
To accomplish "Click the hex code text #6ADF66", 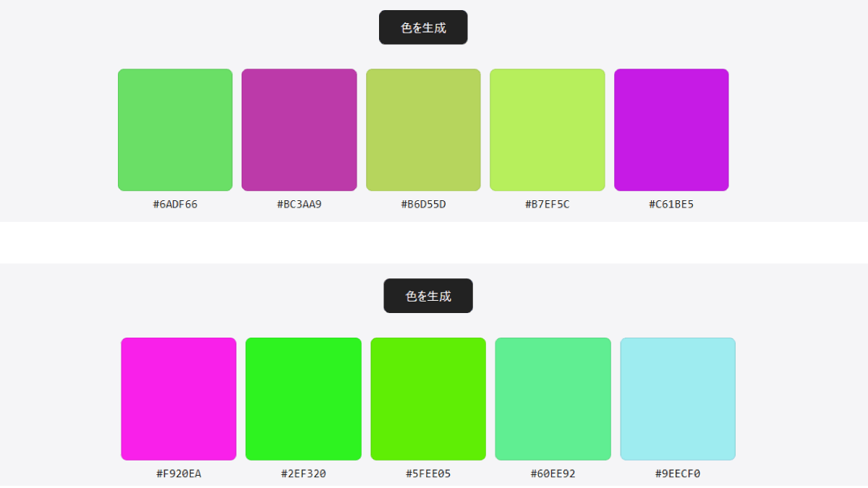I will (175, 204).
